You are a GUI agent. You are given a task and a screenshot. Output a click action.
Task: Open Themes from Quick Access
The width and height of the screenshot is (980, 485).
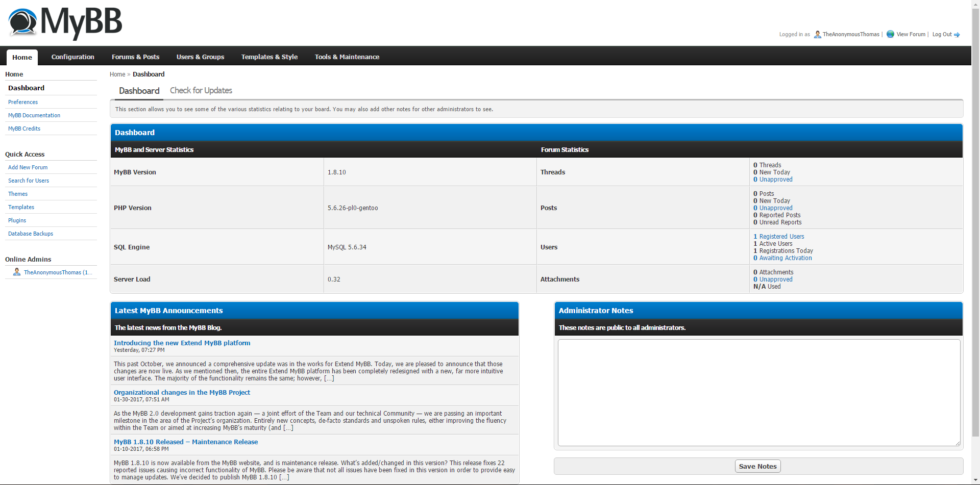[18, 194]
